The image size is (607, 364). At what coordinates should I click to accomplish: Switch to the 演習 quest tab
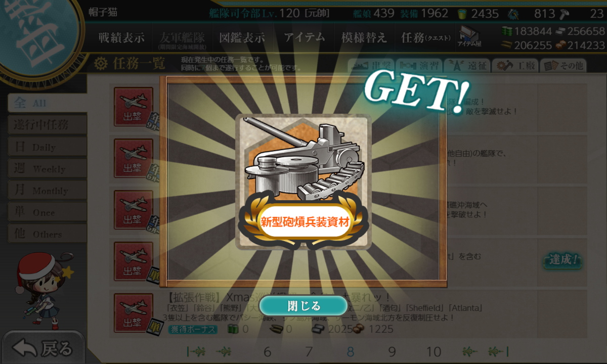(418, 65)
